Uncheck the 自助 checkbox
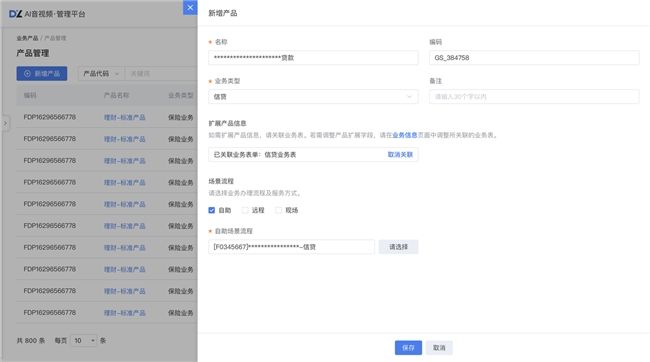This screenshot has height=362, width=650. (x=211, y=210)
